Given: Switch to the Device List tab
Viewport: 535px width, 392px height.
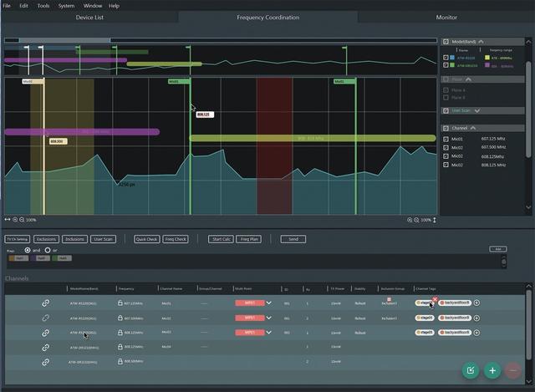Looking at the screenshot, I should pos(89,18).
